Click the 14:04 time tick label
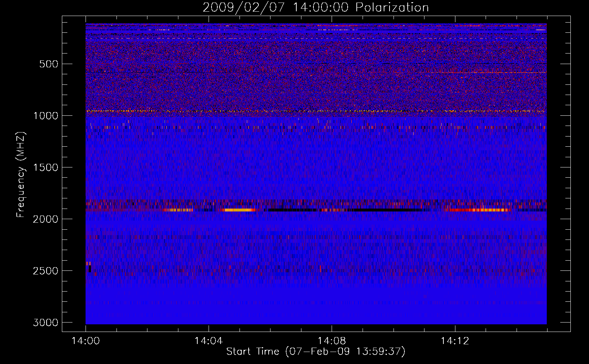The image size is (589, 364). click(209, 341)
